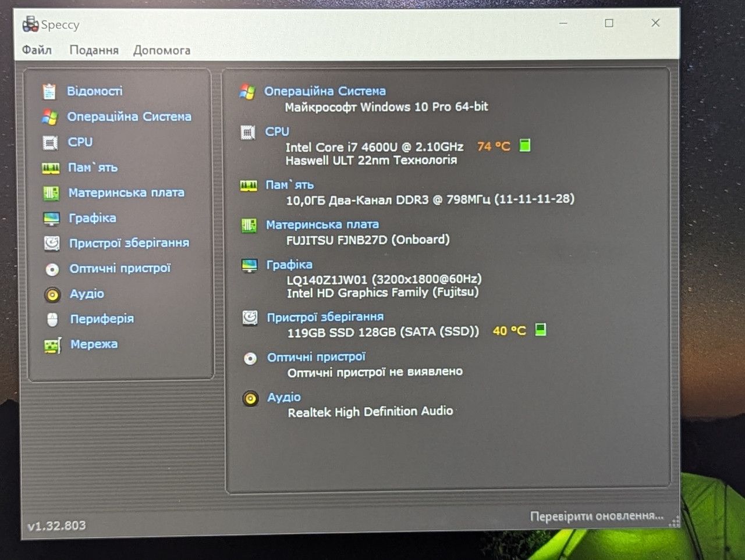
Task: Follow the Графіка heading link in summary
Action: point(289,265)
